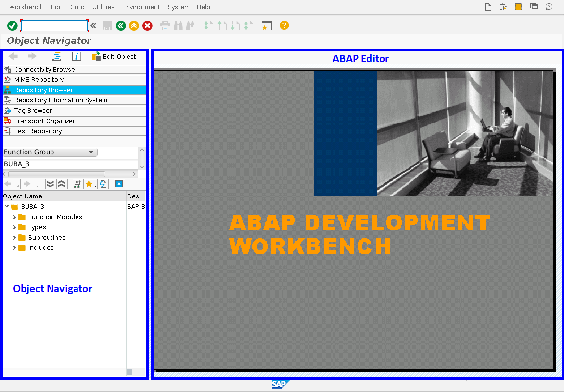Click the orange square icon at top right
Screen dimensions: 564x392
tap(518, 7)
